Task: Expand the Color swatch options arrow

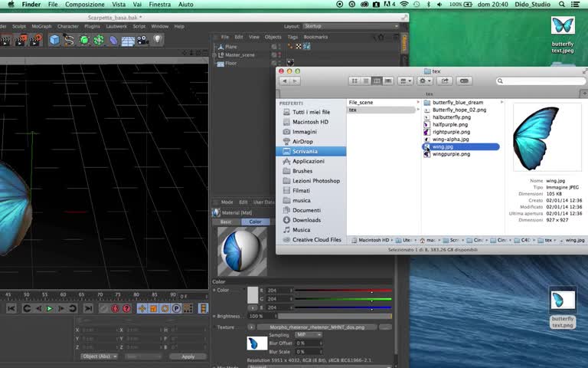Action: tap(253, 307)
